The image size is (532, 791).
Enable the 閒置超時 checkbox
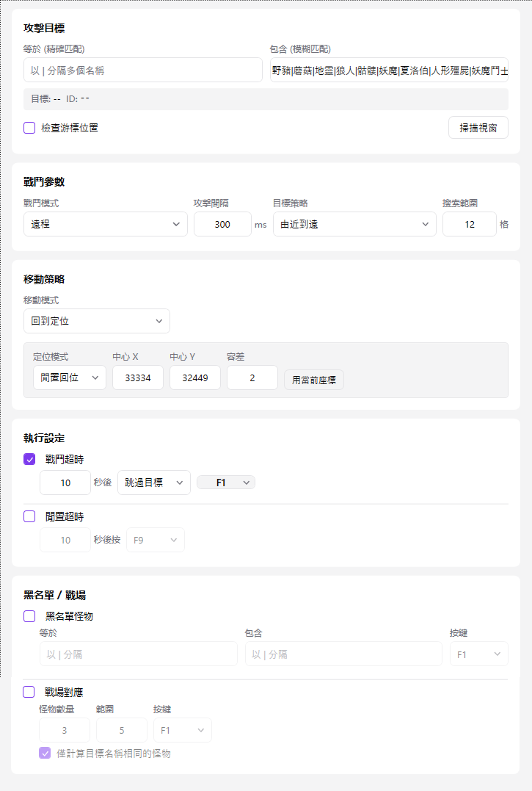tap(29, 516)
